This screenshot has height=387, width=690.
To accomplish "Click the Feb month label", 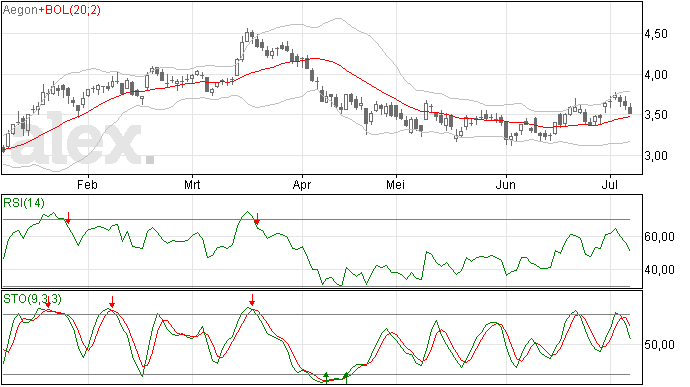I will click(87, 184).
